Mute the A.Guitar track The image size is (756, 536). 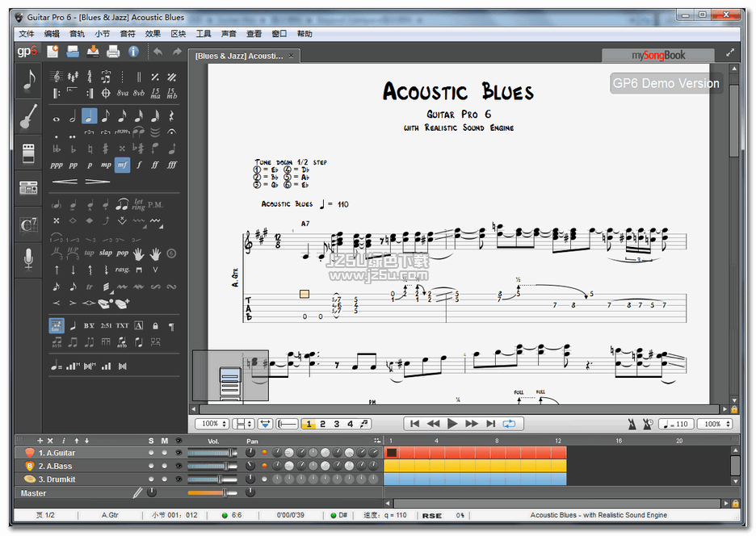click(x=165, y=453)
